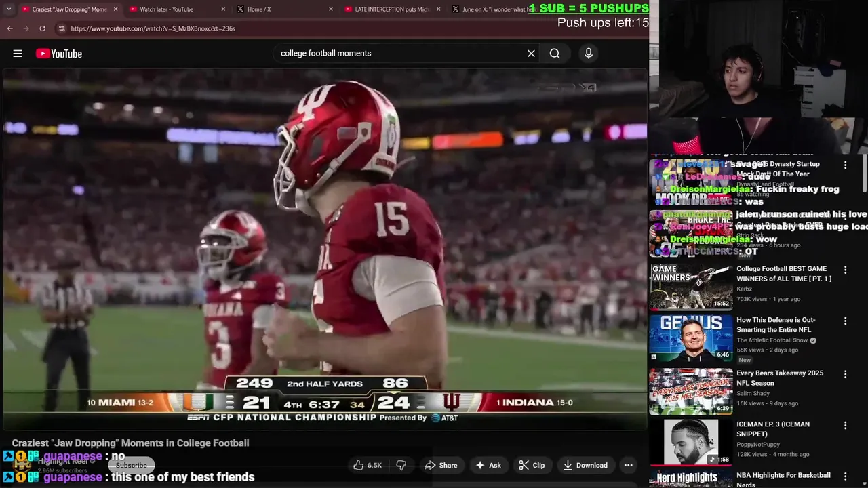The image size is (868, 488).
Task: Click the browser forward arrow
Action: coord(26,28)
